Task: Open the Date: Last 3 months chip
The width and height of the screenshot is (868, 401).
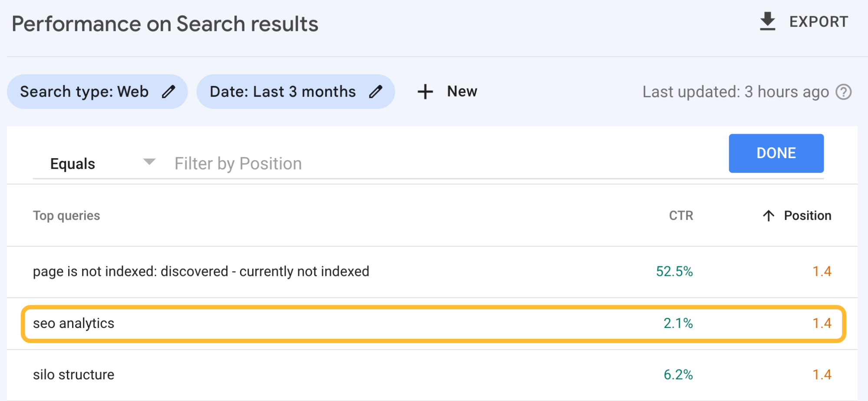Action: click(283, 92)
